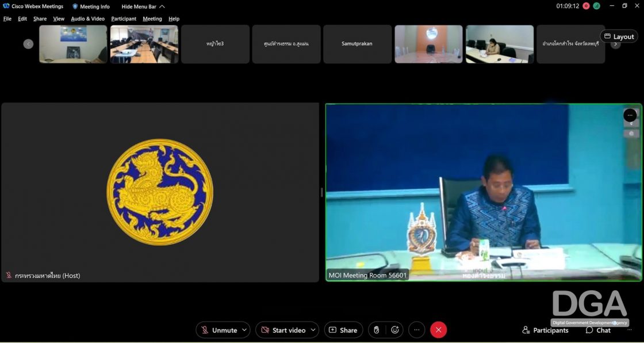
Task: Open the Meeting menu
Action: point(152,19)
